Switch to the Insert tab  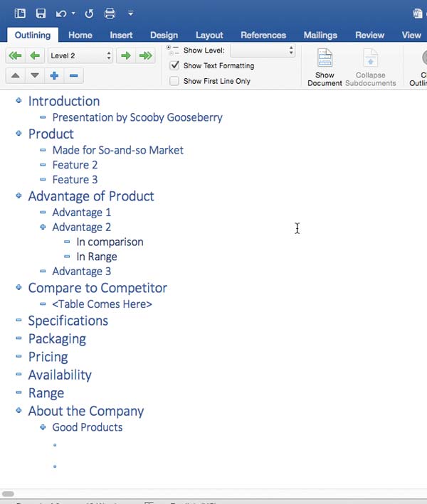[x=121, y=35]
